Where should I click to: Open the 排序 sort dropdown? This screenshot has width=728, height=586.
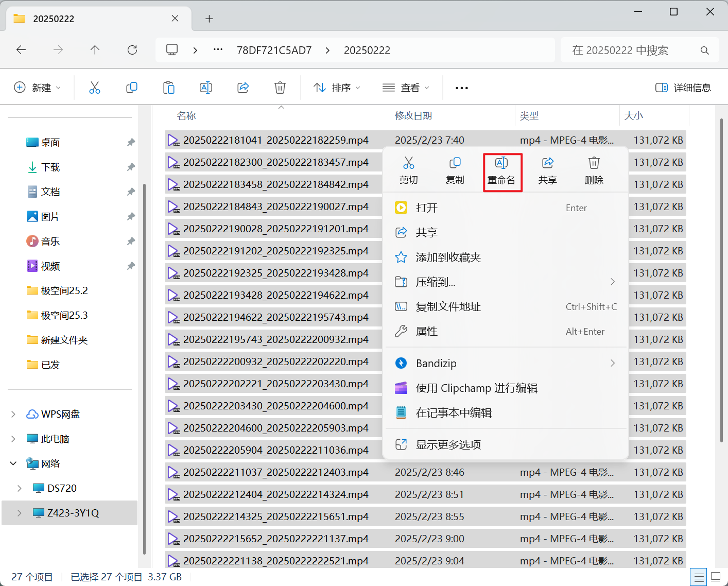[x=337, y=88]
